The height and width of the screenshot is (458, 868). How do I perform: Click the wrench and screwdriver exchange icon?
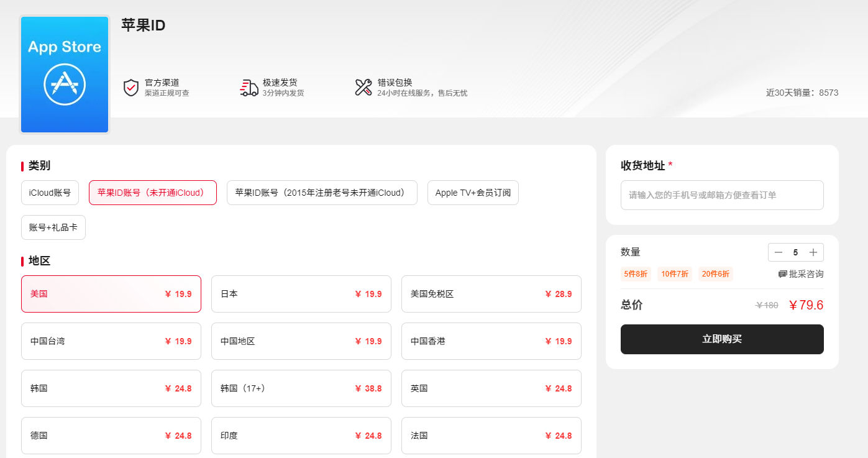tap(363, 88)
